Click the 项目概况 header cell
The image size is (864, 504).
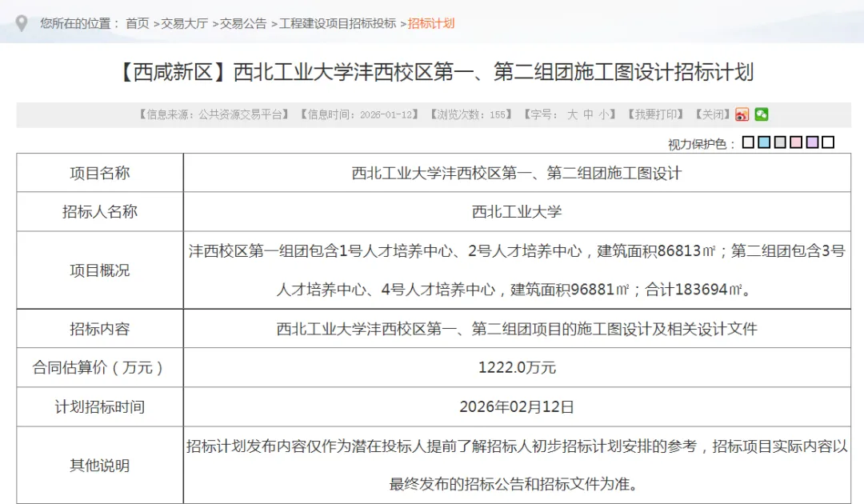click(100, 270)
